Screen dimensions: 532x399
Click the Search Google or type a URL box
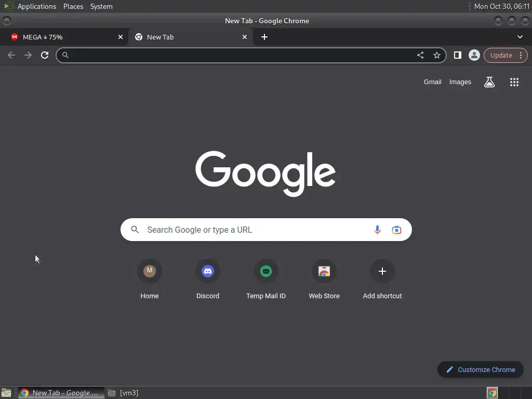[266, 230]
